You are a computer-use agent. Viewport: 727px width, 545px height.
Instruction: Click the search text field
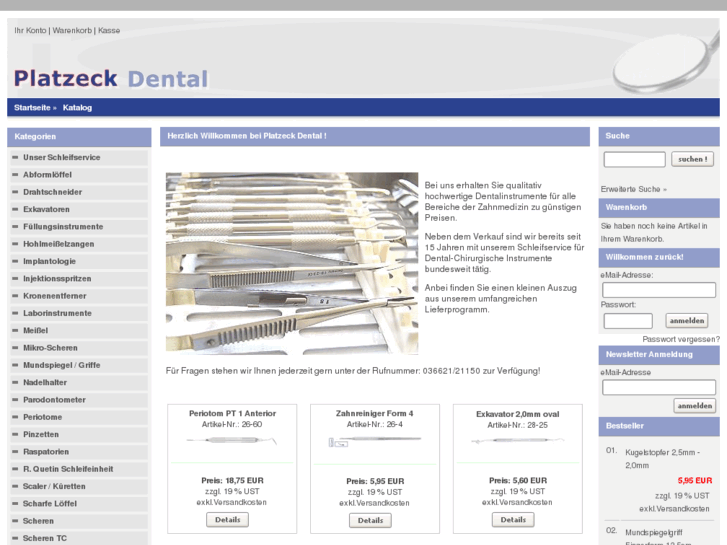point(634,159)
